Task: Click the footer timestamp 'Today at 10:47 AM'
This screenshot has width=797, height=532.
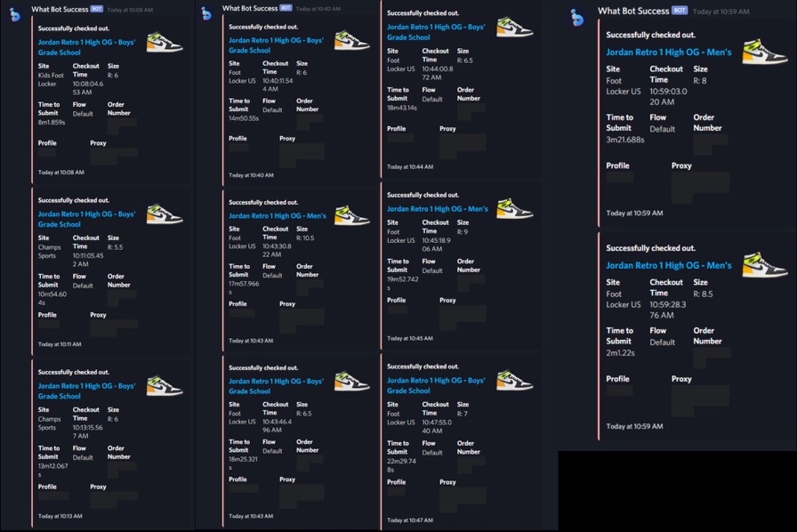Action: coord(410,520)
